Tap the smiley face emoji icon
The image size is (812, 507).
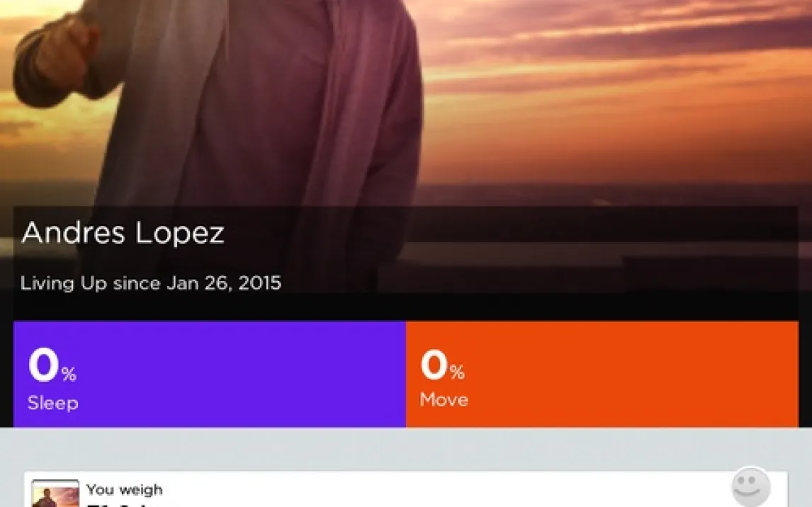tap(750, 487)
